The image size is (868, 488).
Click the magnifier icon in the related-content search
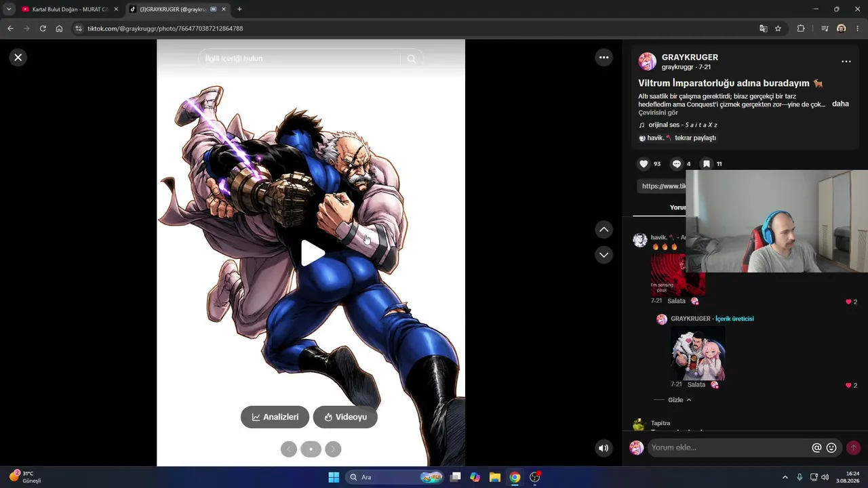pyautogui.click(x=411, y=59)
